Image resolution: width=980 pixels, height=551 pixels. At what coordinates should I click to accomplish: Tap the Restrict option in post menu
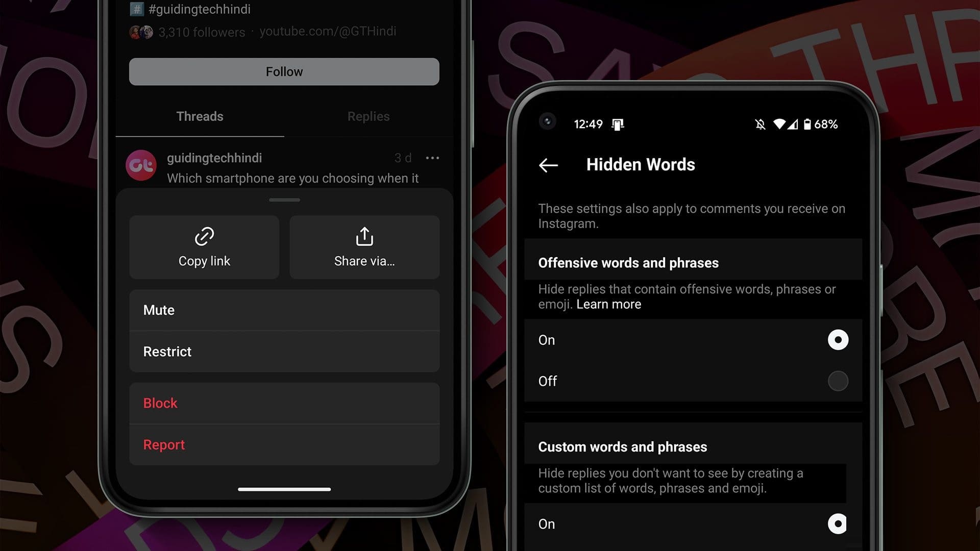click(284, 351)
